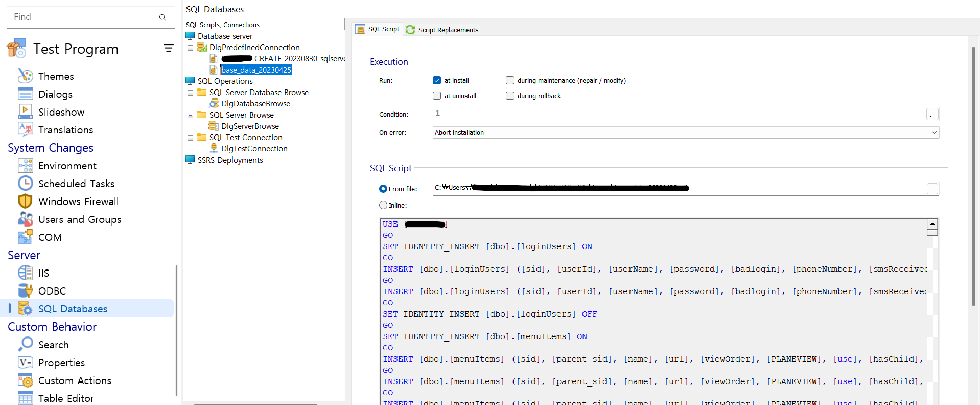Click the SQL Operations monitor icon
This screenshot has width=980, height=405.
[x=190, y=81]
